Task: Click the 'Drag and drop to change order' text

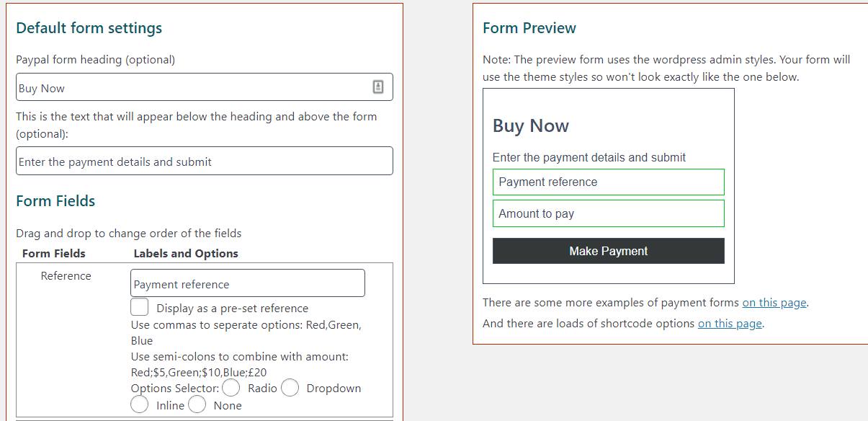Action: click(x=129, y=234)
